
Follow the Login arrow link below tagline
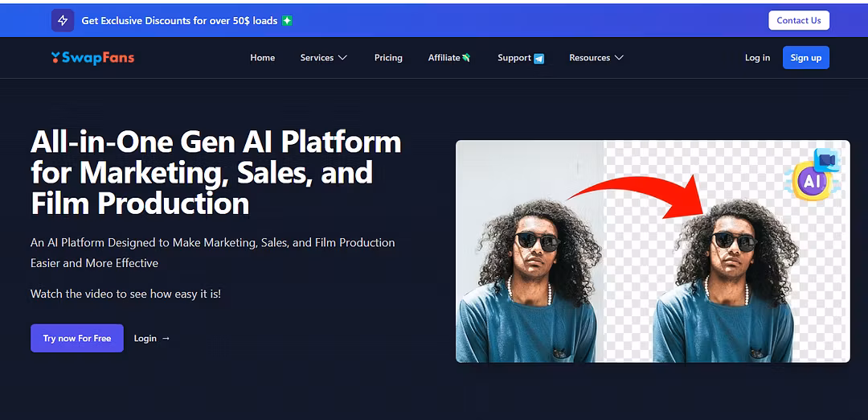(x=152, y=339)
